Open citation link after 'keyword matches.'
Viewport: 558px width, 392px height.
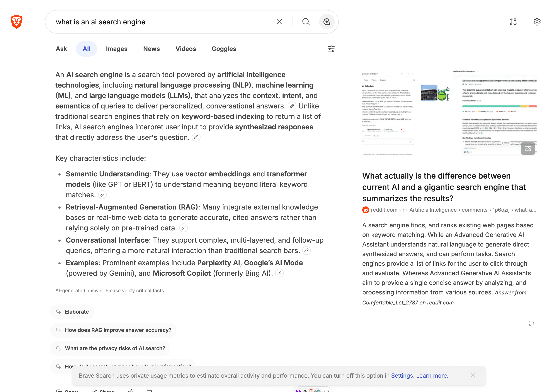point(102,195)
